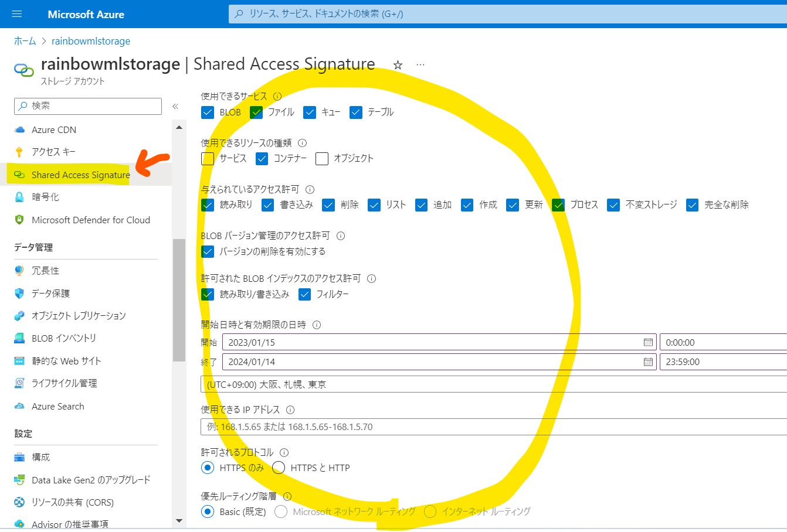
Task: Show info for 許可されるプロトコル
Action: click(284, 452)
